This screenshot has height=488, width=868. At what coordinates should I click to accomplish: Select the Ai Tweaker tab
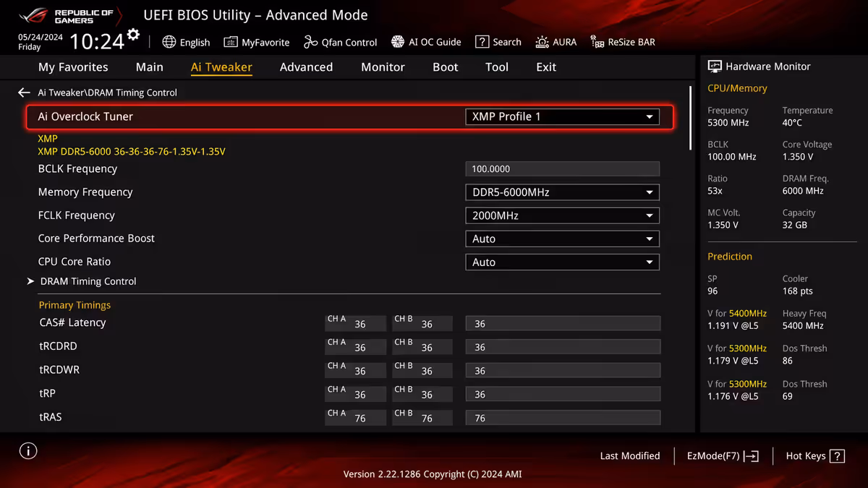tap(221, 67)
